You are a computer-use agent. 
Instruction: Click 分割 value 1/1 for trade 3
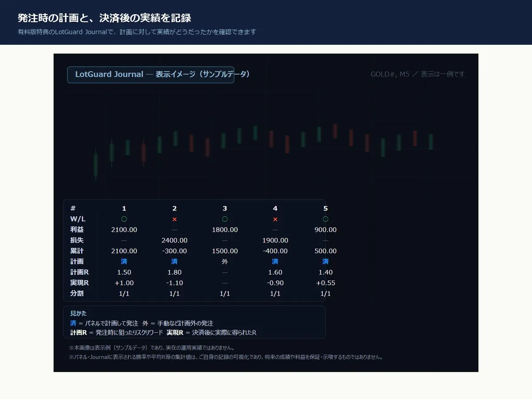(x=225, y=293)
